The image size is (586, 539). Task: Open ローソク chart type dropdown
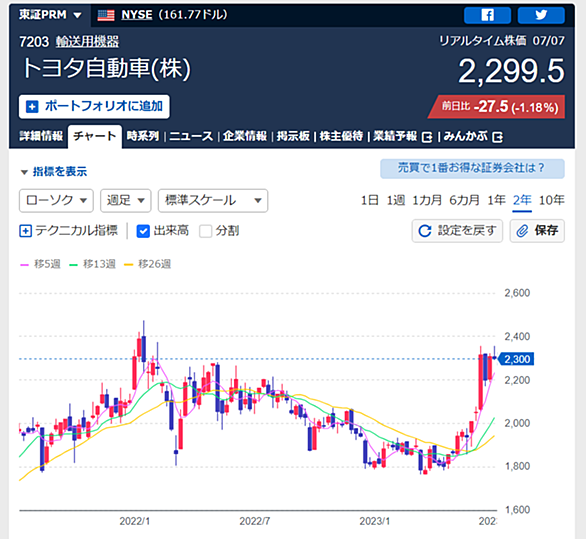pyautogui.click(x=56, y=200)
